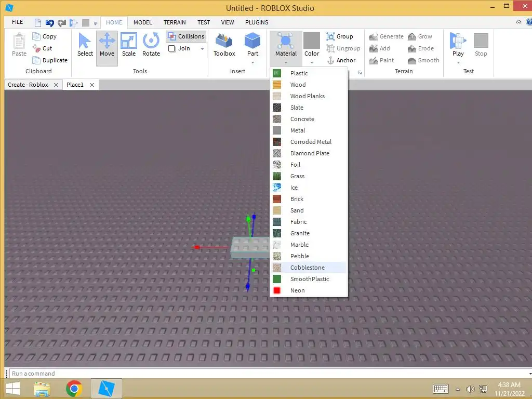
Task: Close the Place1 tab
Action: [91, 85]
